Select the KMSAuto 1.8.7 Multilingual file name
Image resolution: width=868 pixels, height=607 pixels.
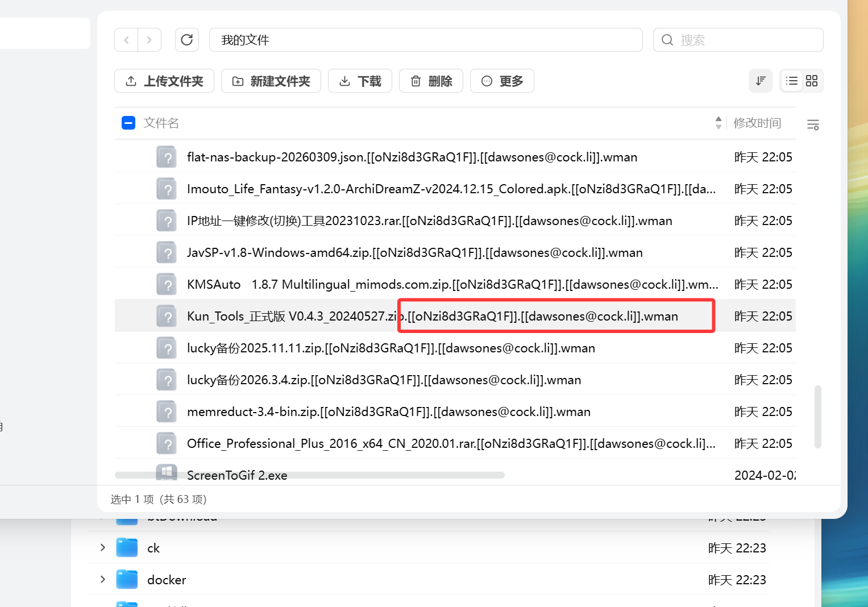pos(452,284)
